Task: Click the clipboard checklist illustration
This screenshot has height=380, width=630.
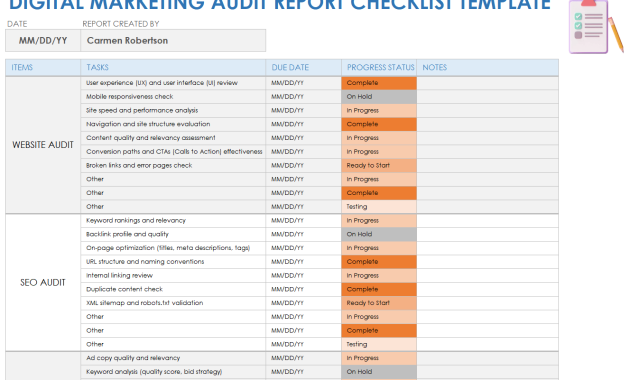Action: coord(596,27)
